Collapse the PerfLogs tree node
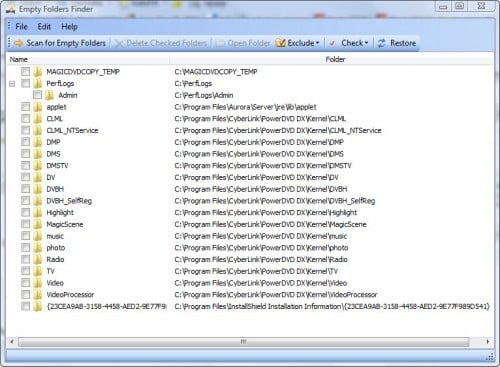Viewport: 500px width, 367px height. pyautogui.click(x=12, y=84)
